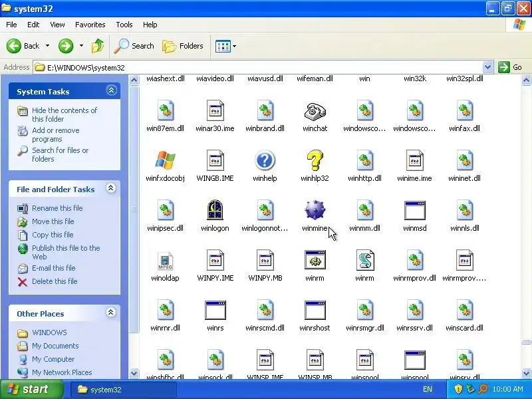Screen dimensions: 532x399
Task: Click Copy this file link
Action: pyautogui.click(x=53, y=235)
